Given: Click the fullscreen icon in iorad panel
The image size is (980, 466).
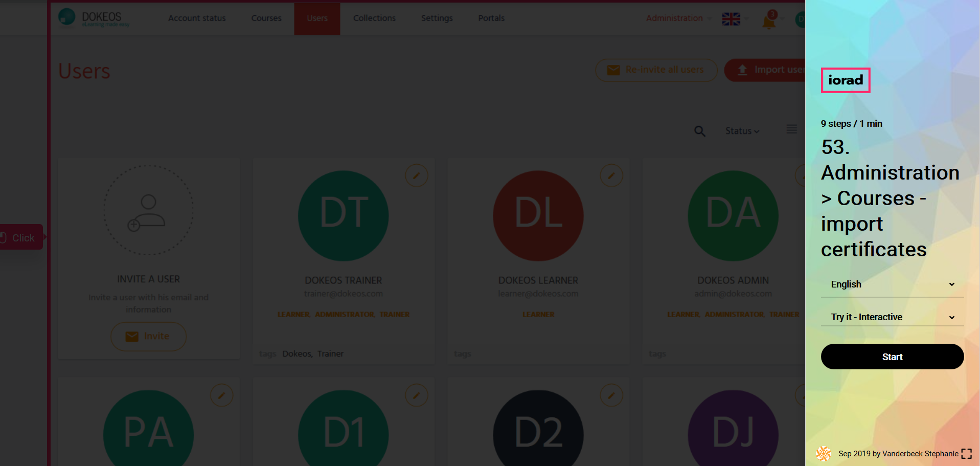Looking at the screenshot, I should click(966, 454).
